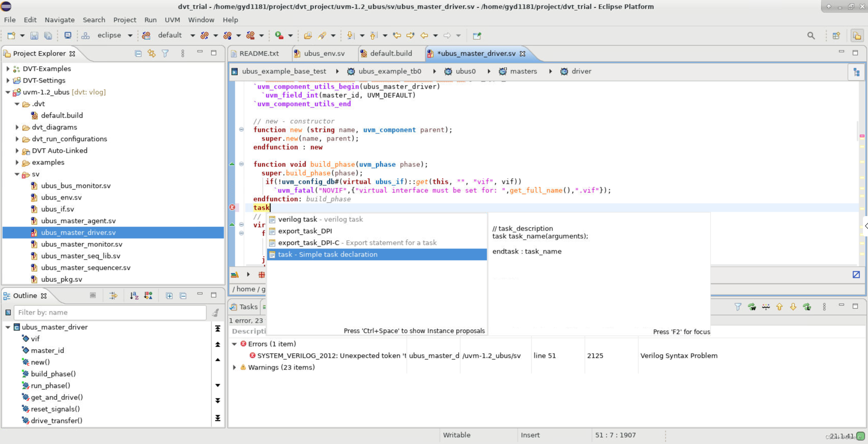Switch to README.txt tab
The width and height of the screenshot is (868, 444).
259,53
